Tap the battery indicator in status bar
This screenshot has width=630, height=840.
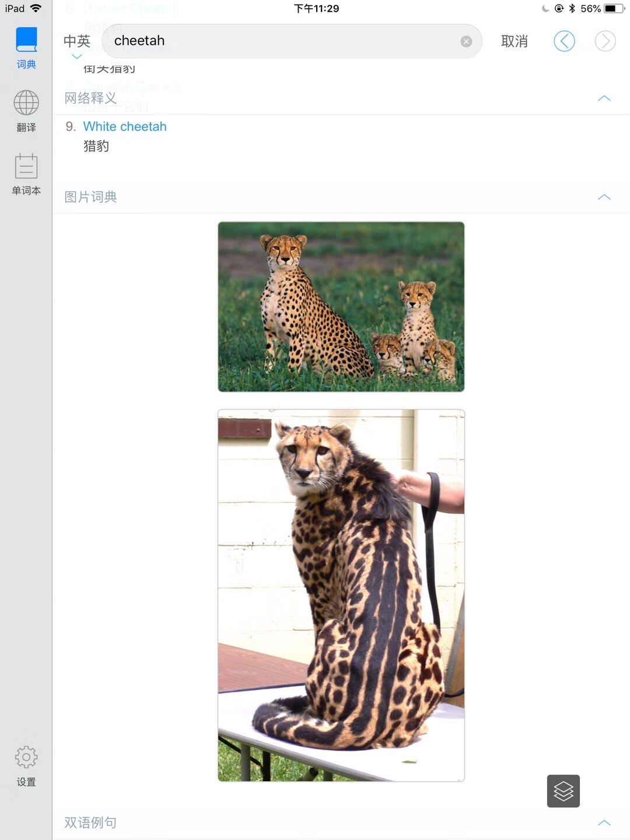click(614, 8)
